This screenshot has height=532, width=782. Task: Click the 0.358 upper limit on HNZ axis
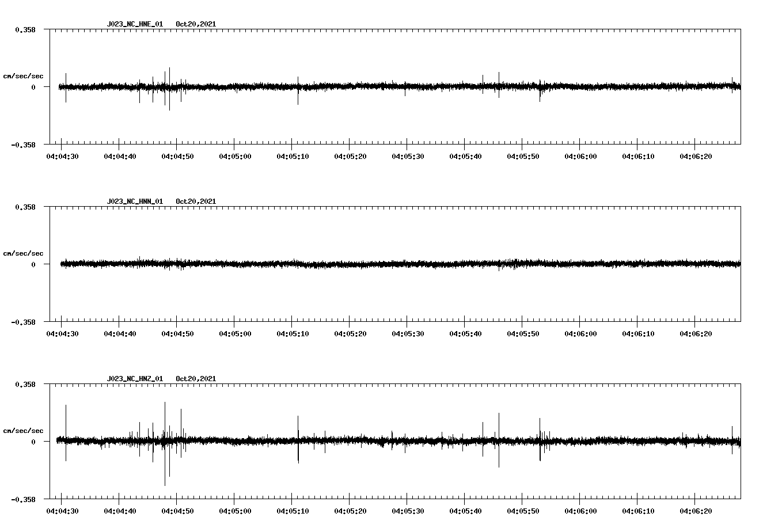tap(25, 384)
